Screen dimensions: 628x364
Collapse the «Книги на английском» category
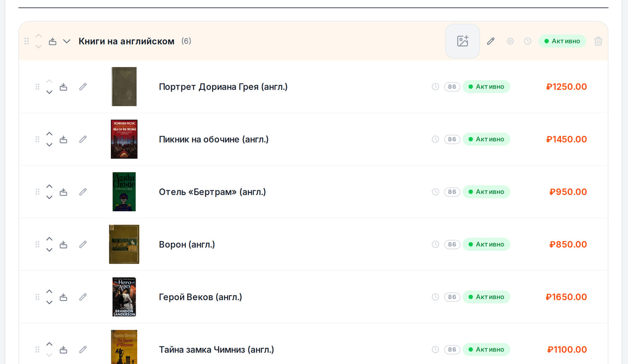pyautogui.click(x=66, y=41)
